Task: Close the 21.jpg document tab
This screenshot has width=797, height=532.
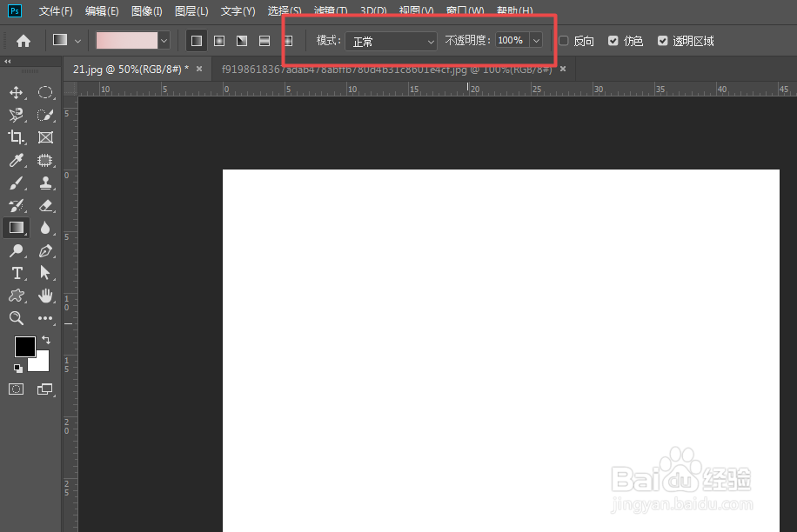Action: [199, 69]
